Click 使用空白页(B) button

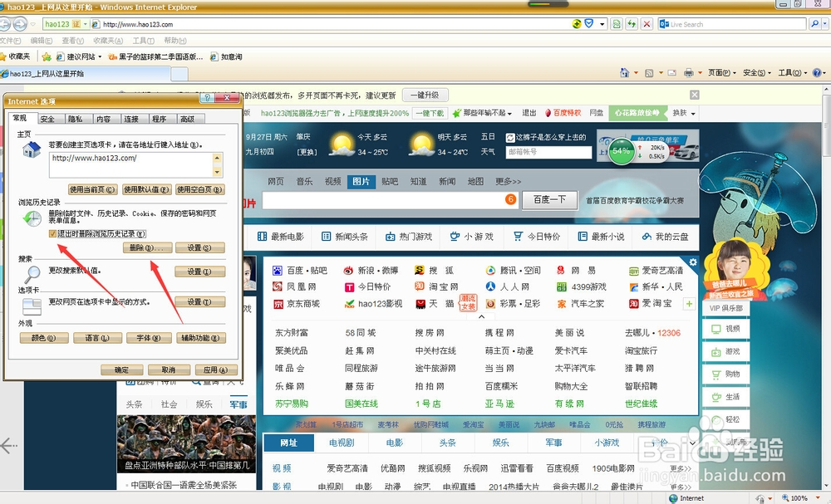(x=200, y=189)
